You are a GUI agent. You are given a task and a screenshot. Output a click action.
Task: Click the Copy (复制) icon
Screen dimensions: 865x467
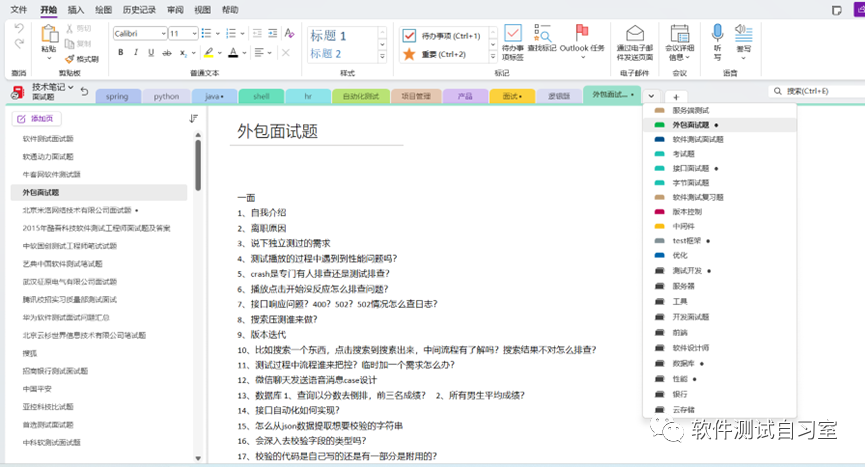(x=70, y=44)
